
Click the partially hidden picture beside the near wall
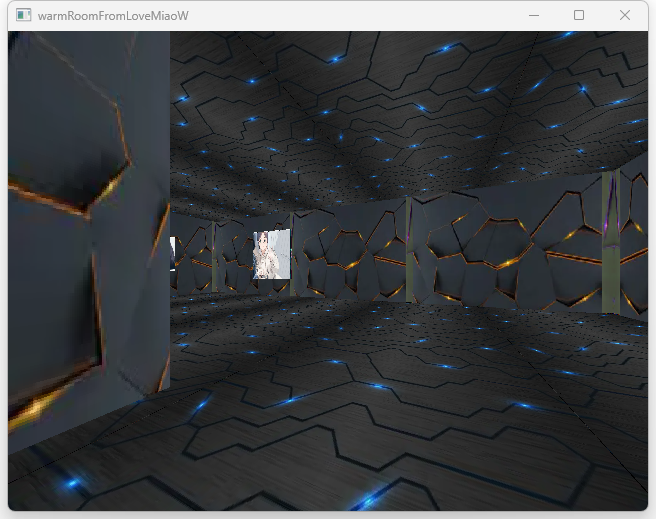(173, 252)
